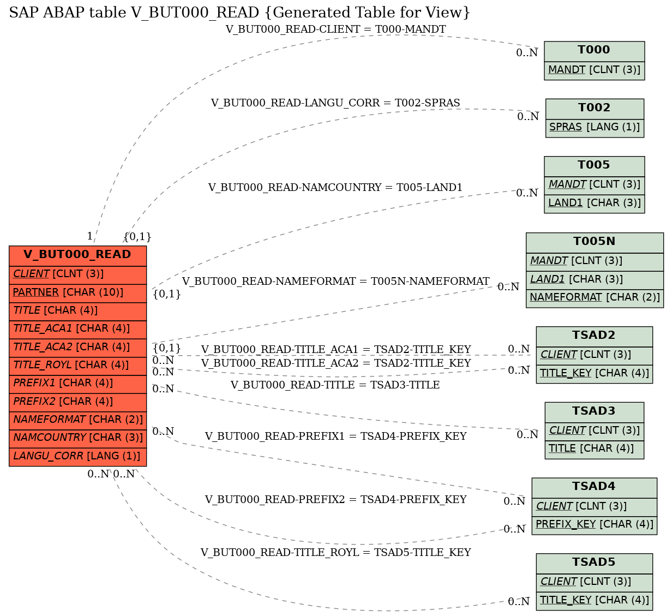Open the TSAD2 table header
The width and height of the screenshot is (672, 616).
coord(595,336)
